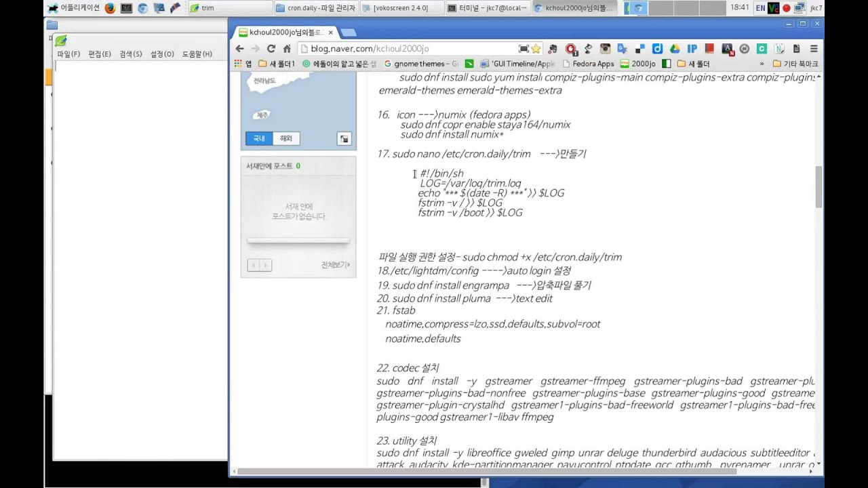Image resolution: width=868 pixels, height=488 pixels.
Task: Open the 설정(O) menu in text editor
Action: pyautogui.click(x=162, y=54)
